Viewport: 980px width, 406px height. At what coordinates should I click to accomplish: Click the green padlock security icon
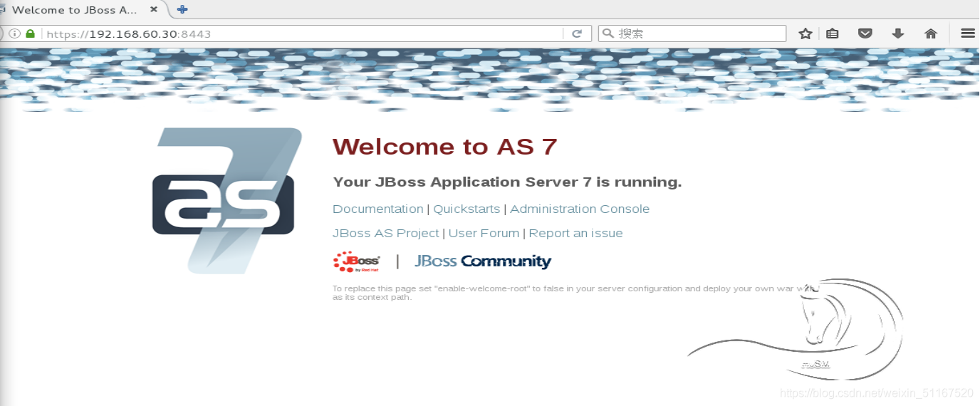coord(30,33)
